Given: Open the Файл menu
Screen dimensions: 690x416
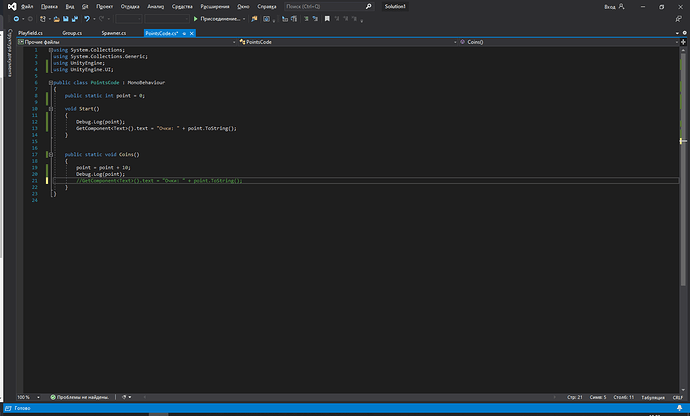Looking at the screenshot, I should click(27, 6).
